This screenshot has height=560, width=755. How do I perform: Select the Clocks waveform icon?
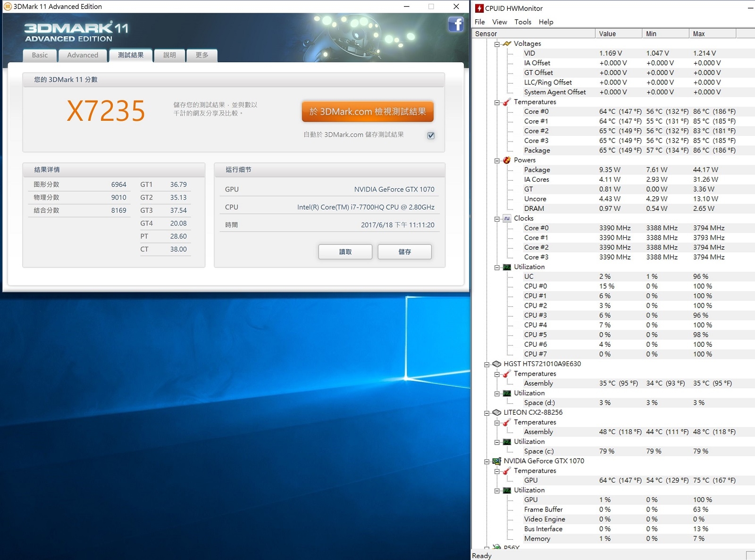tap(507, 218)
